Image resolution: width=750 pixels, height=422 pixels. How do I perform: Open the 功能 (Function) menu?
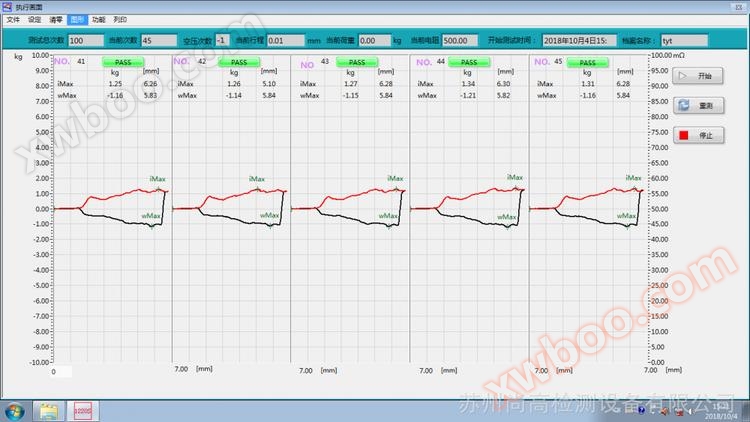tap(98, 19)
